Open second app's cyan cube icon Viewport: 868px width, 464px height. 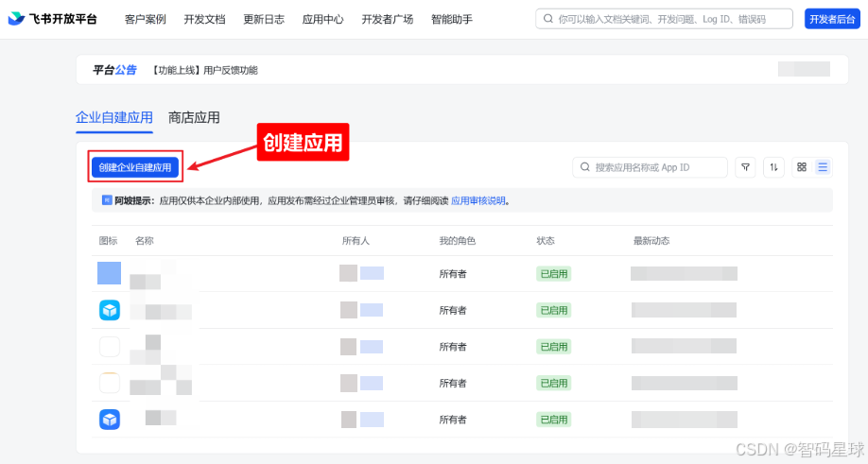point(110,310)
